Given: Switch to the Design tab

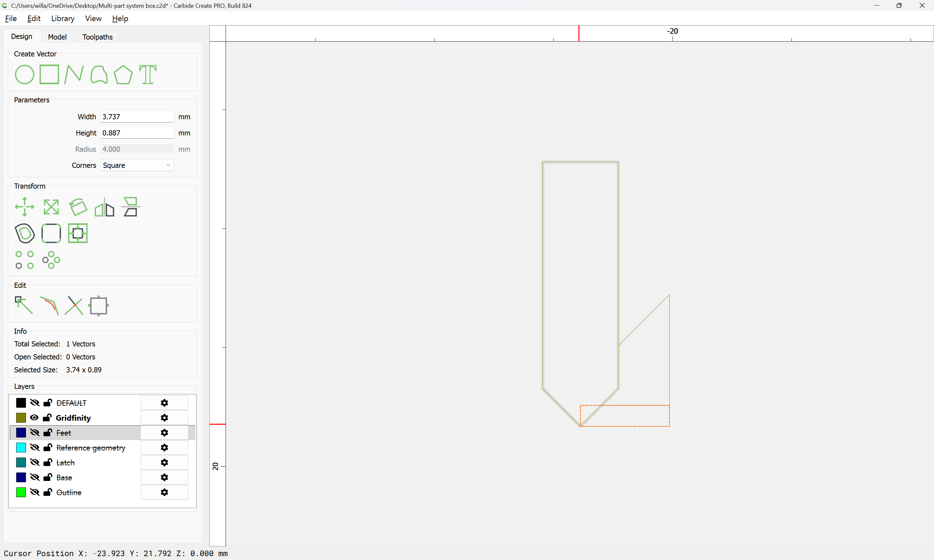Looking at the screenshot, I should pyautogui.click(x=21, y=37).
